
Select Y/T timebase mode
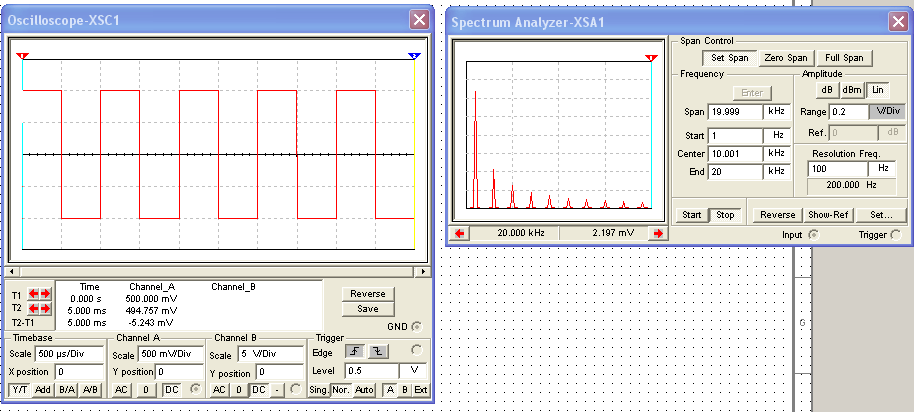(19, 390)
